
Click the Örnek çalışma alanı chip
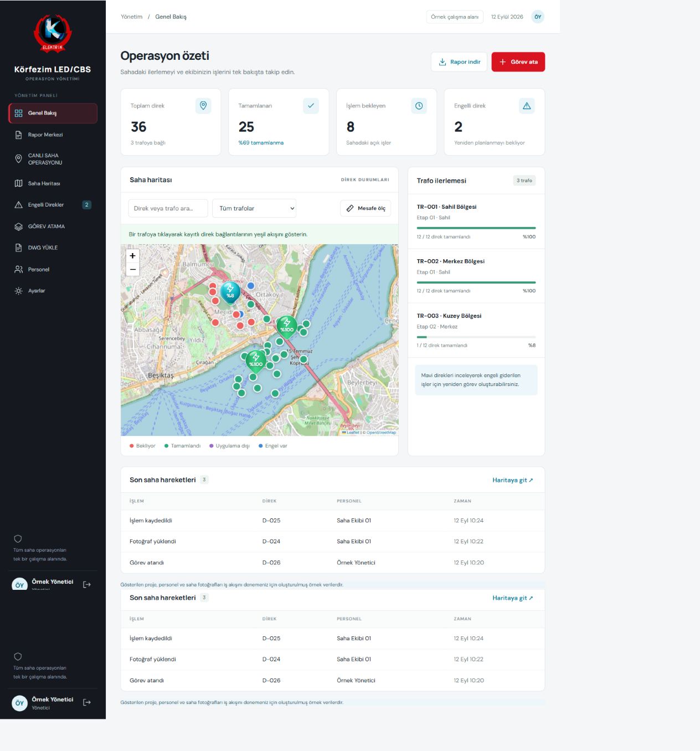coord(455,17)
